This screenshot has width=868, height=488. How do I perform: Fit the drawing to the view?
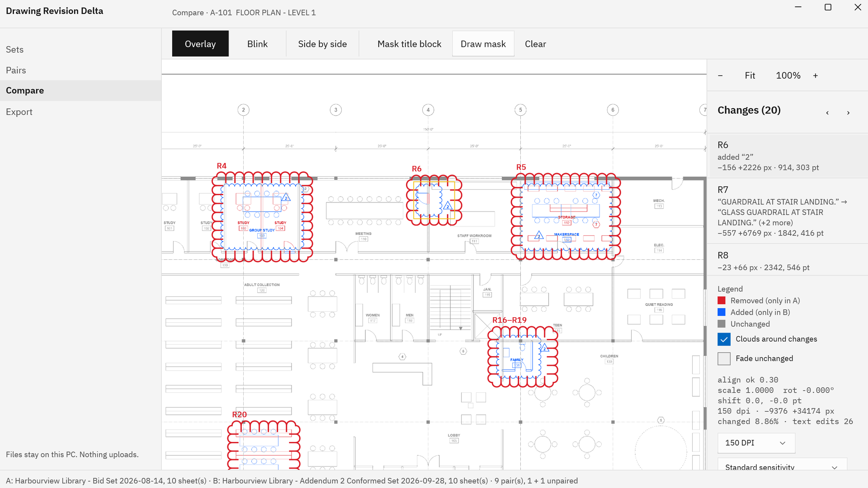click(x=750, y=75)
